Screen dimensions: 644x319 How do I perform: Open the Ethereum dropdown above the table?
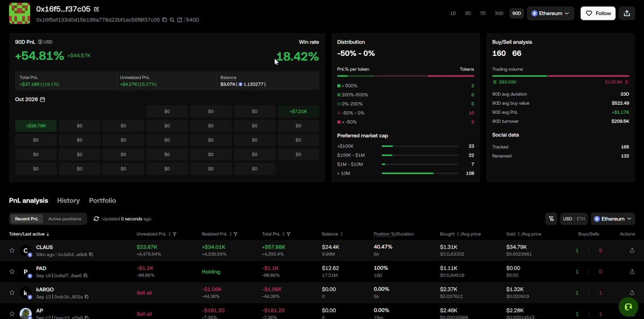click(613, 219)
